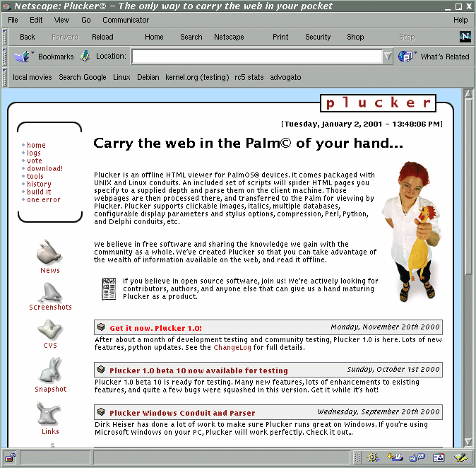
Task: Click the Search toolbar button
Action: pyautogui.click(x=191, y=37)
